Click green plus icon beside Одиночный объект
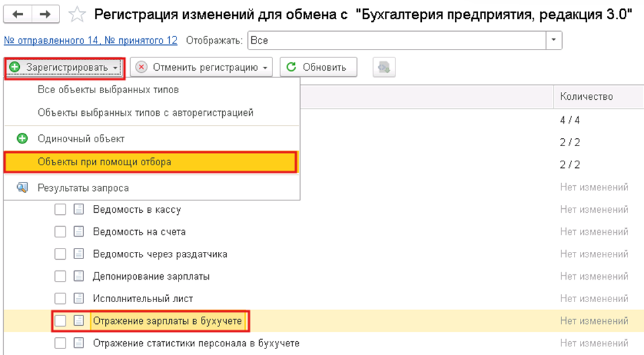 point(22,138)
